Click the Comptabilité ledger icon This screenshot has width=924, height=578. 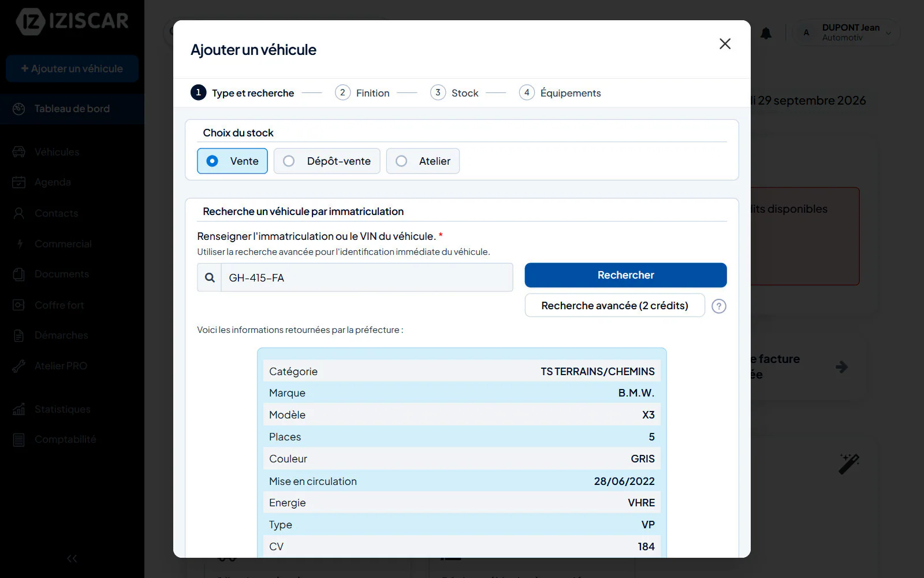(19, 440)
